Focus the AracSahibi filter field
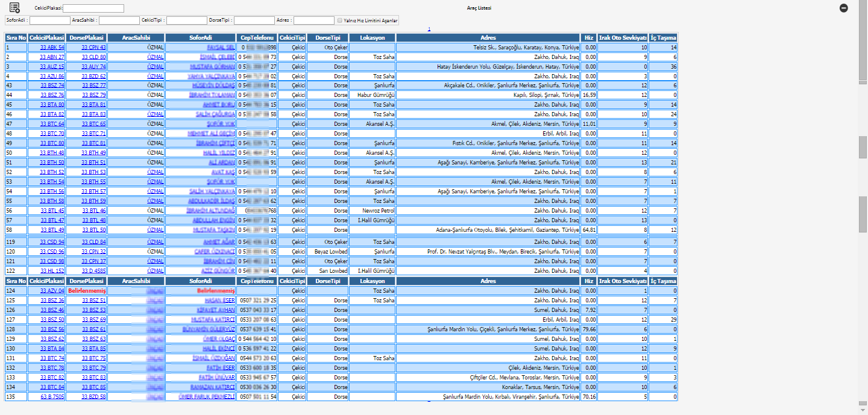Viewport: 868px width, 415px height. (119, 20)
